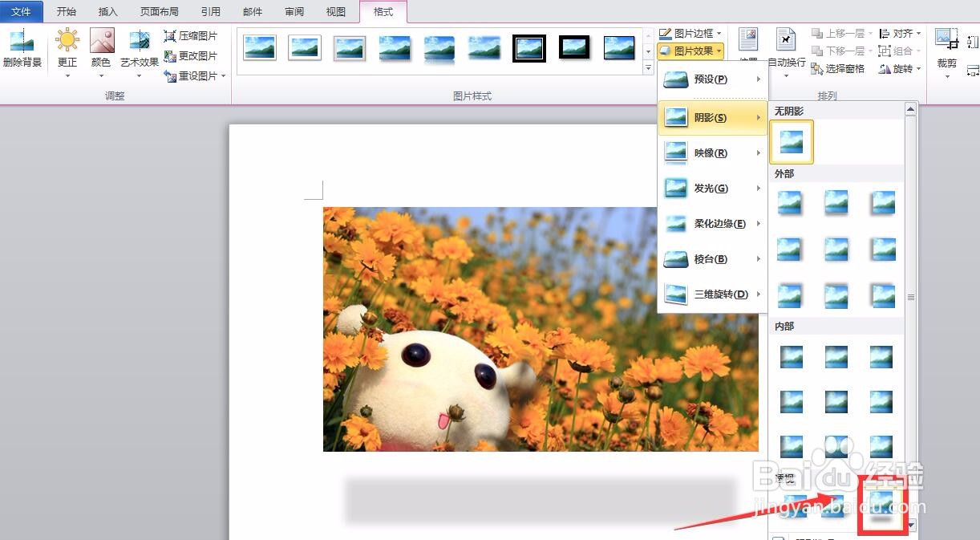Click the 下移一层 send backward button

click(842, 51)
